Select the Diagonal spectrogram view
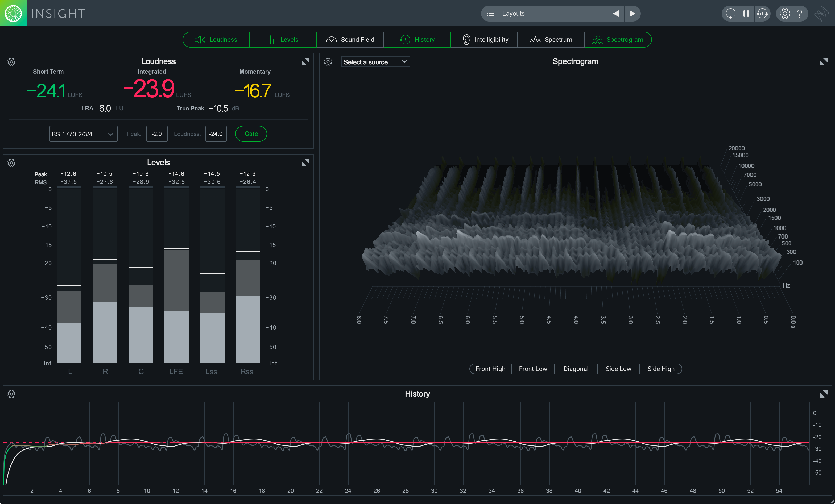The height and width of the screenshot is (504, 835). click(x=575, y=369)
